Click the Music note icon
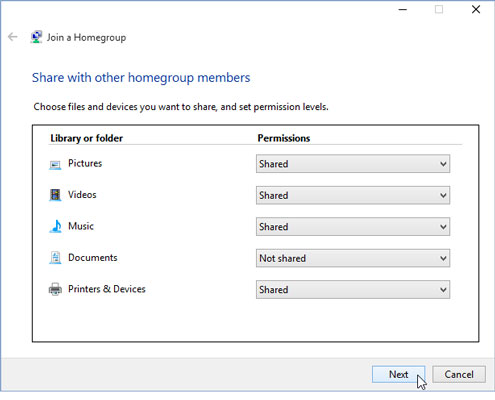495x400 pixels. point(56,226)
